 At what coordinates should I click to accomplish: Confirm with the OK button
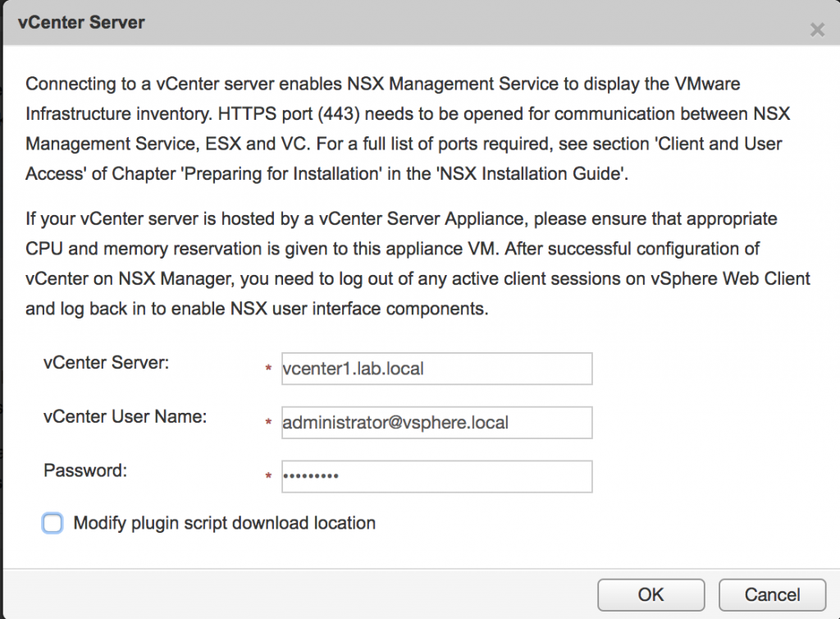click(651, 595)
